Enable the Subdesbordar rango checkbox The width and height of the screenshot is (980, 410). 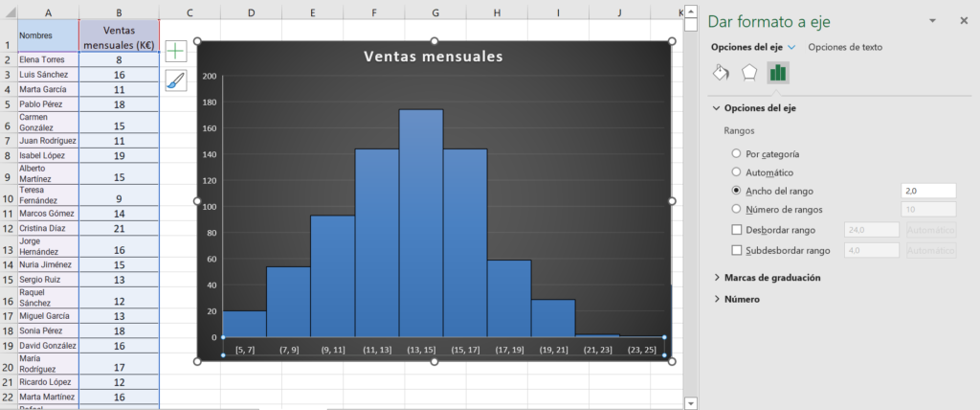coord(736,250)
